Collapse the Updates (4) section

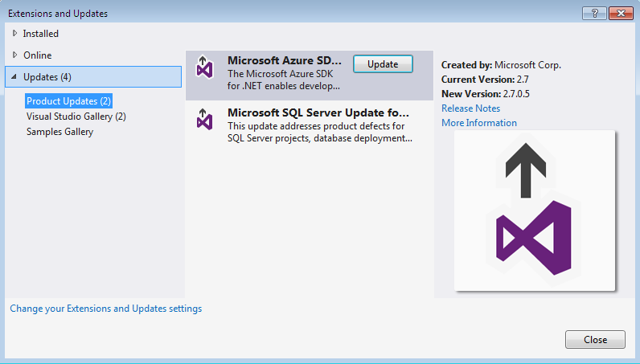[14, 77]
